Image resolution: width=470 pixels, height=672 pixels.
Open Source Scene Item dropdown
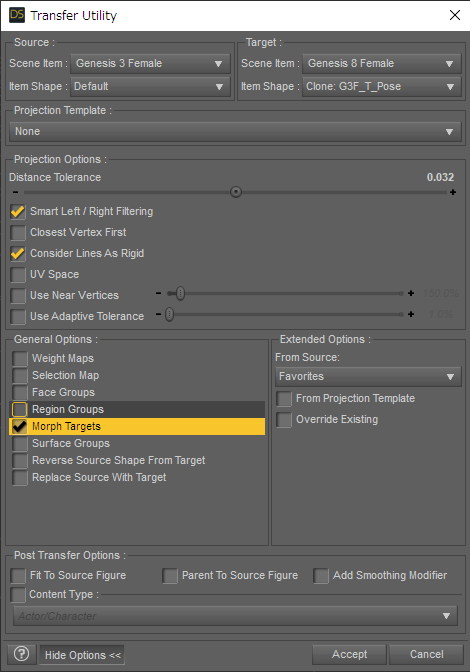150,63
